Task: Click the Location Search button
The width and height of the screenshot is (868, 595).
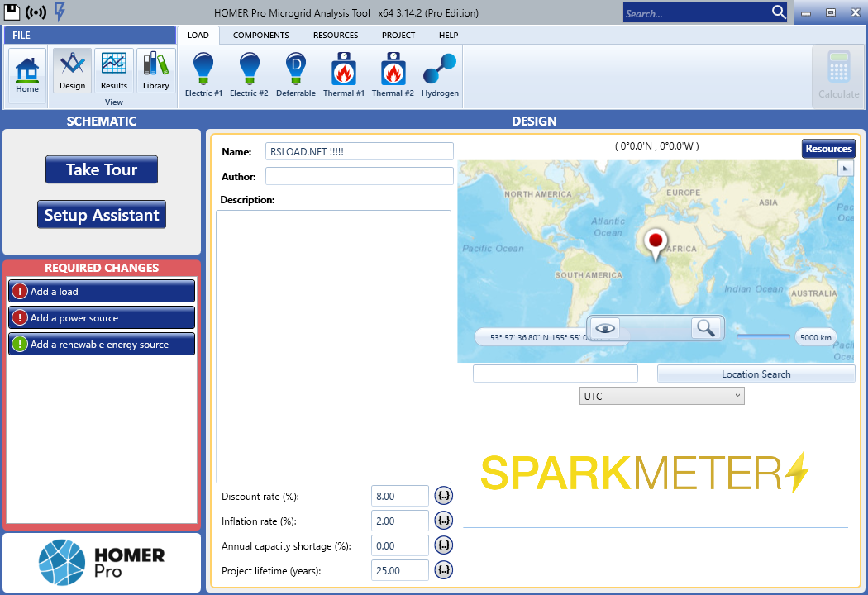Action: [x=756, y=374]
